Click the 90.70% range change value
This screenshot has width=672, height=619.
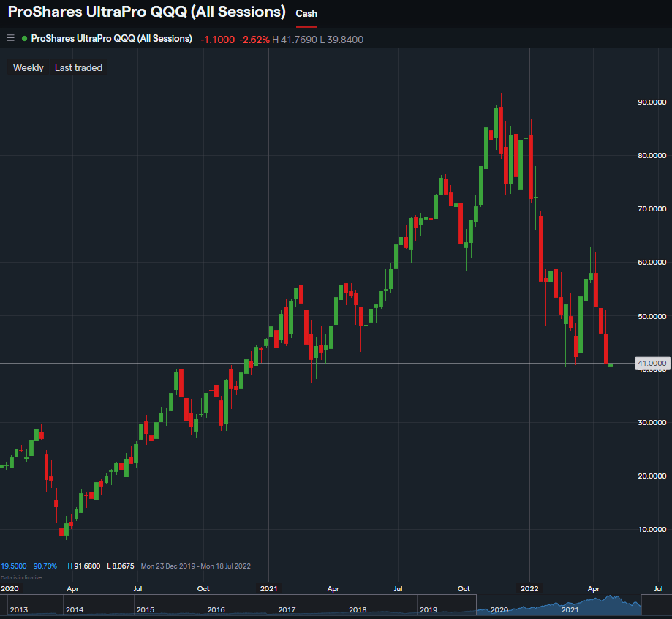pos(45,566)
